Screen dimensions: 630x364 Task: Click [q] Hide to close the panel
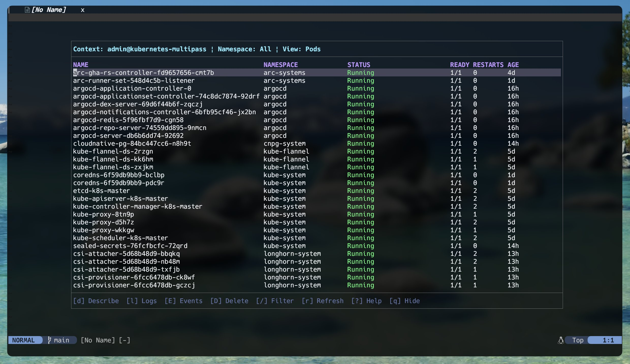pos(404,301)
